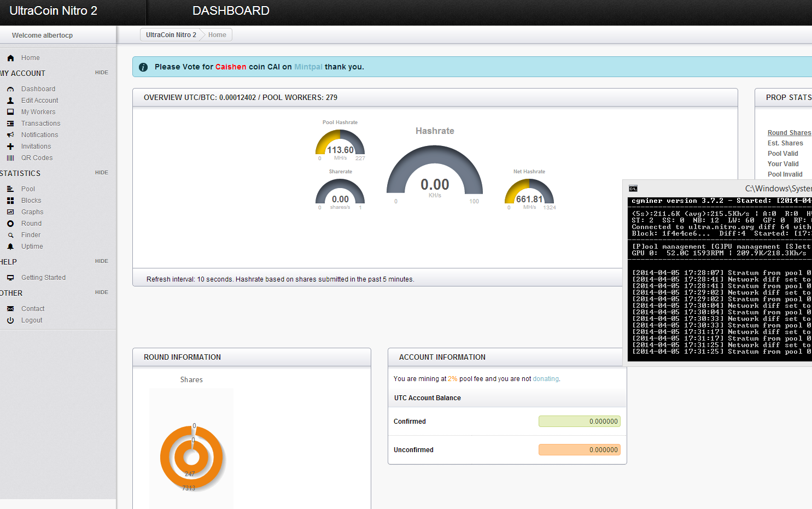Collapse the Other section with HIDE

(102, 292)
